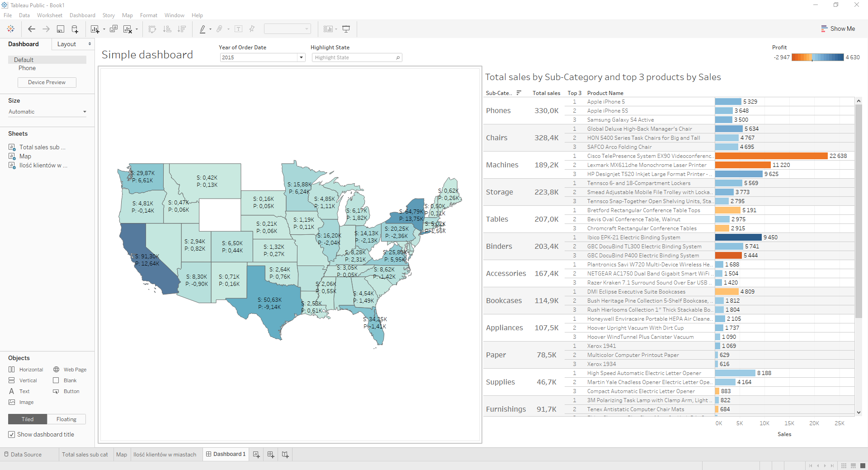Select Tiled layout mode
The width and height of the screenshot is (868, 470).
(28, 419)
